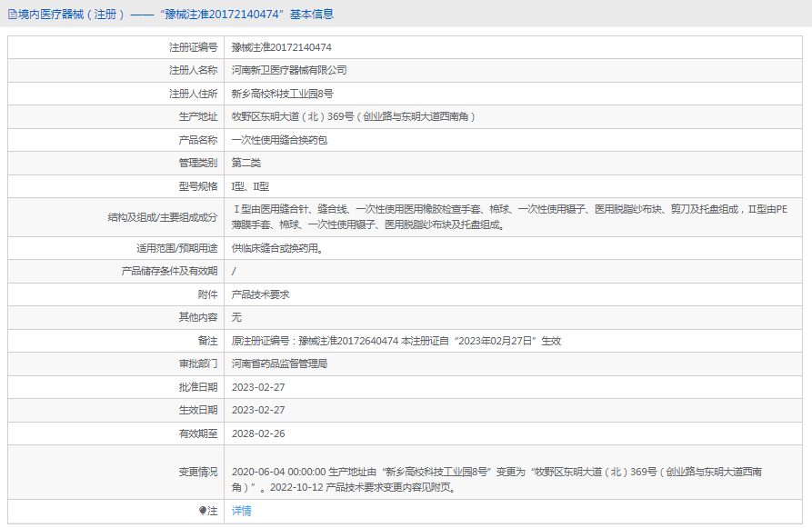The width and height of the screenshot is (812, 528).
Task: Click the 管理类别 label
Action: click(x=198, y=163)
